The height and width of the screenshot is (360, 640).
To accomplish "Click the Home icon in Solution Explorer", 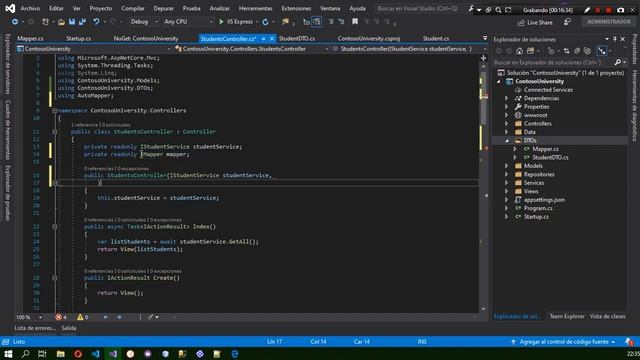I will tap(519, 51).
